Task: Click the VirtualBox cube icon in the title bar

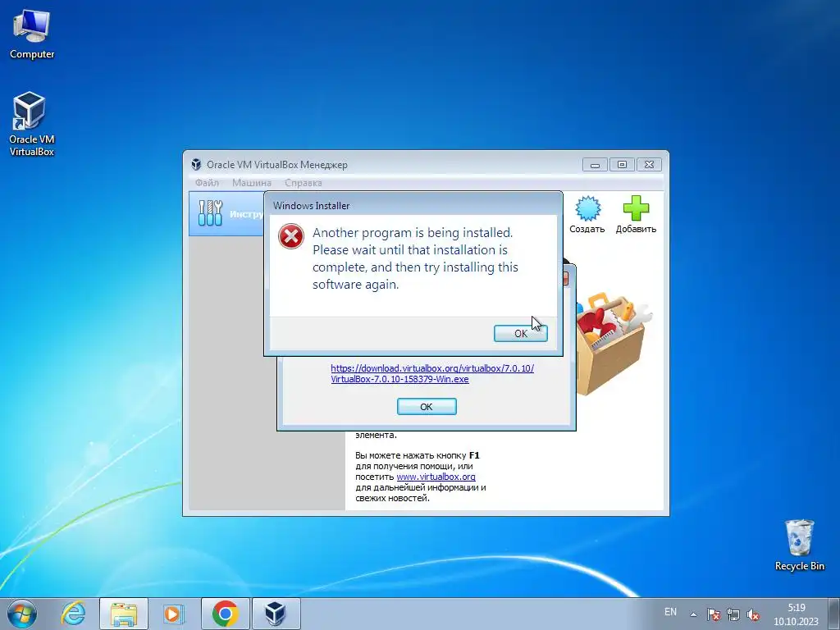Action: point(197,164)
